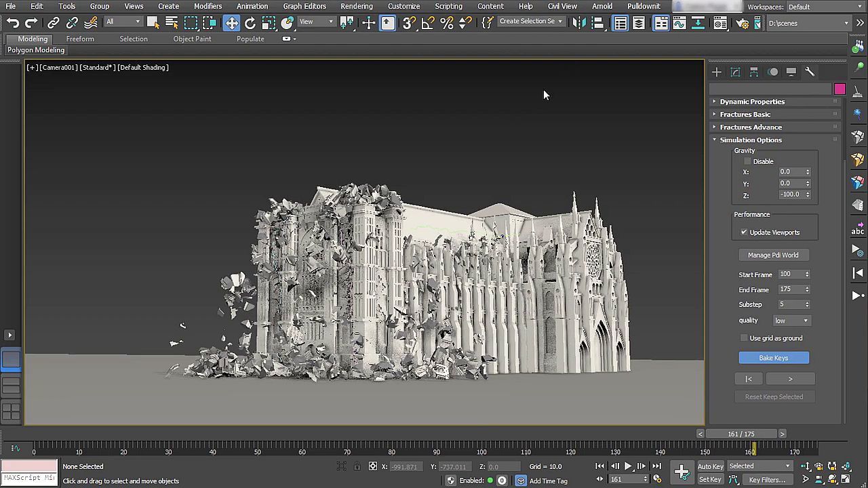Switch to the Freeform ribbon tab

coord(80,39)
